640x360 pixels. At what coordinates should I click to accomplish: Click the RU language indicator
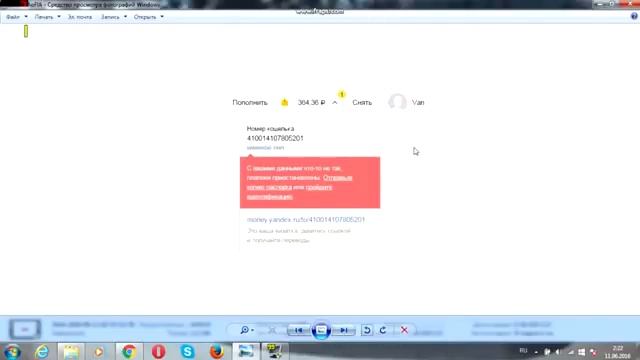click(x=523, y=351)
